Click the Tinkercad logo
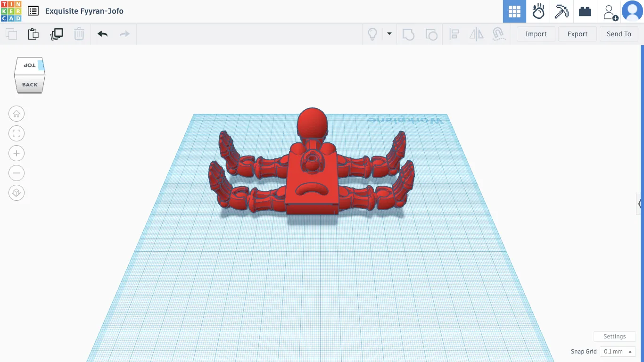The height and width of the screenshot is (362, 644). pos(11,11)
